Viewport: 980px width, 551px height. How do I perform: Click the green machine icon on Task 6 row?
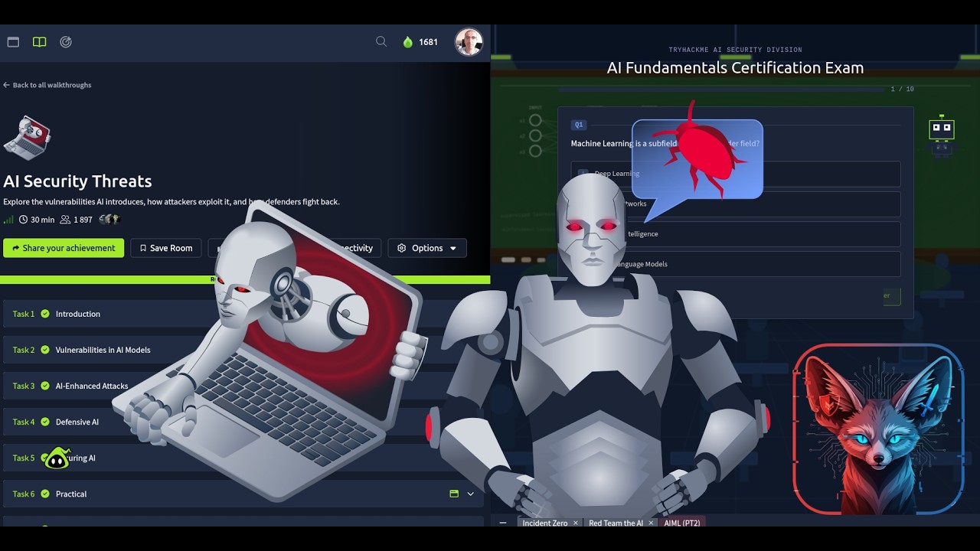454,494
